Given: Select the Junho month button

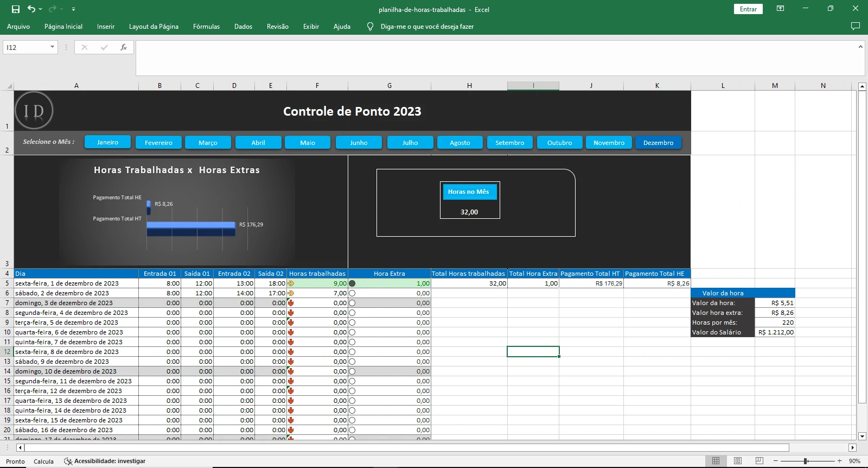Looking at the screenshot, I should [x=359, y=142].
